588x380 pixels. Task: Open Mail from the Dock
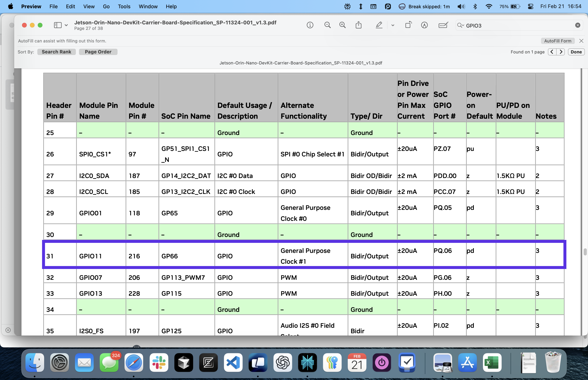tap(84, 363)
